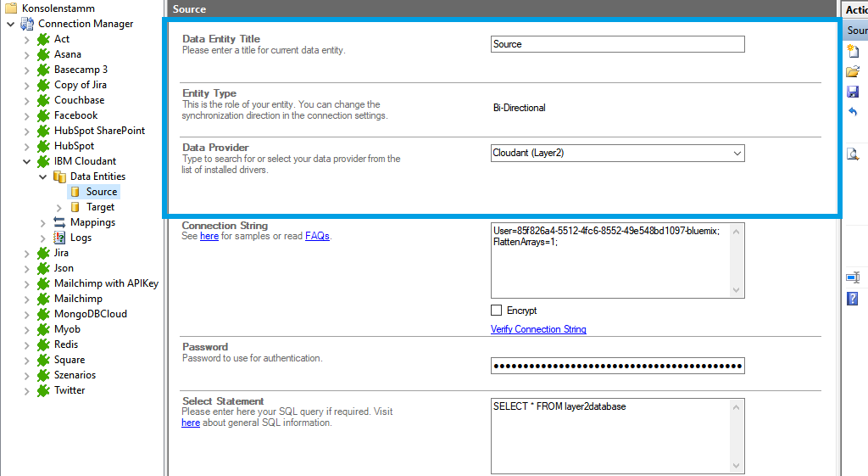This screenshot has height=476, width=868.
Task: Collapse the IBM Cloudant connection node
Action: (x=26, y=161)
